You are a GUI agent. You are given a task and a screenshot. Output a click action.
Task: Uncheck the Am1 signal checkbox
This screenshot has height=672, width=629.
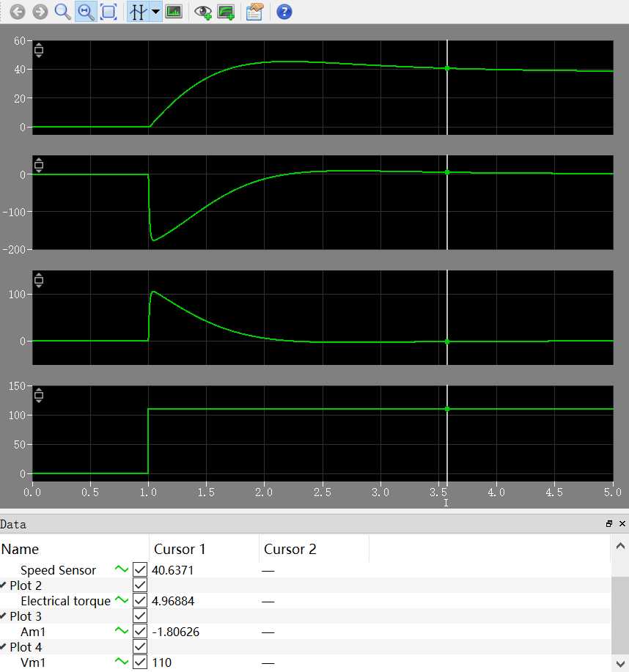pos(140,631)
